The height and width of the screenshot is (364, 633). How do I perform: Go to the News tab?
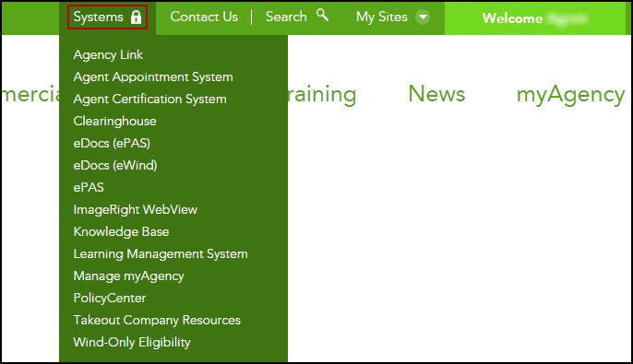(436, 94)
